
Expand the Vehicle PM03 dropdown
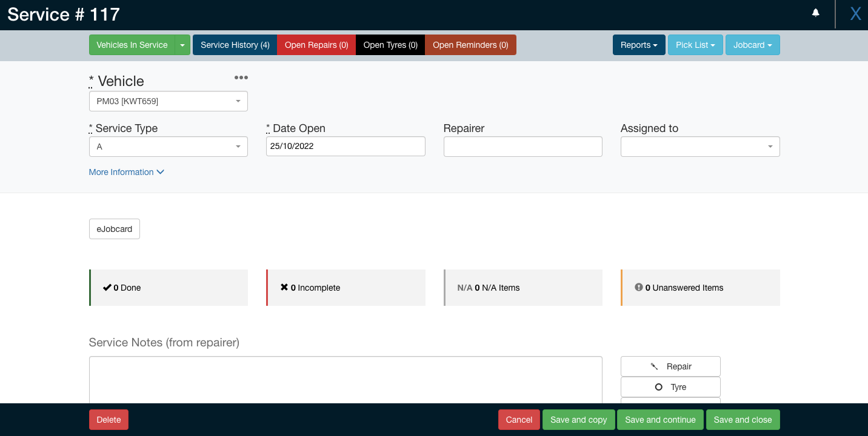168,101
